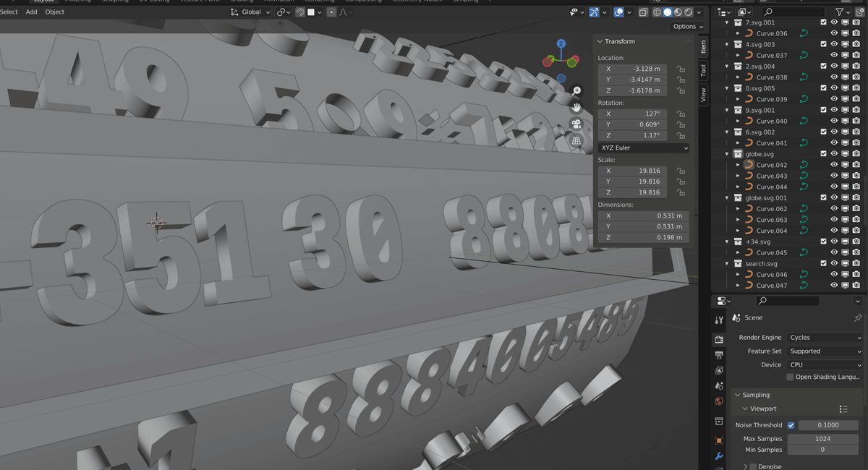Hide Curve.042 with its eye toggle
The image size is (868, 470).
pos(833,164)
